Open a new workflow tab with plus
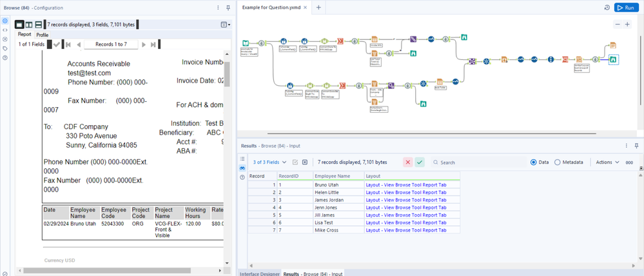 (318, 7)
